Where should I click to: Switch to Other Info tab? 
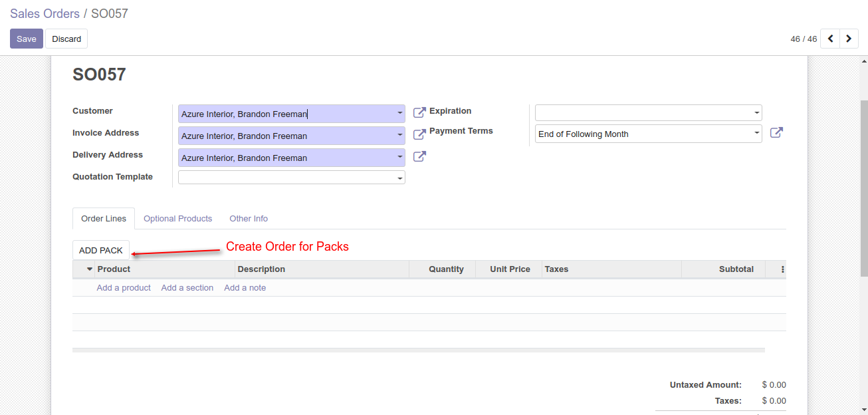coord(249,218)
